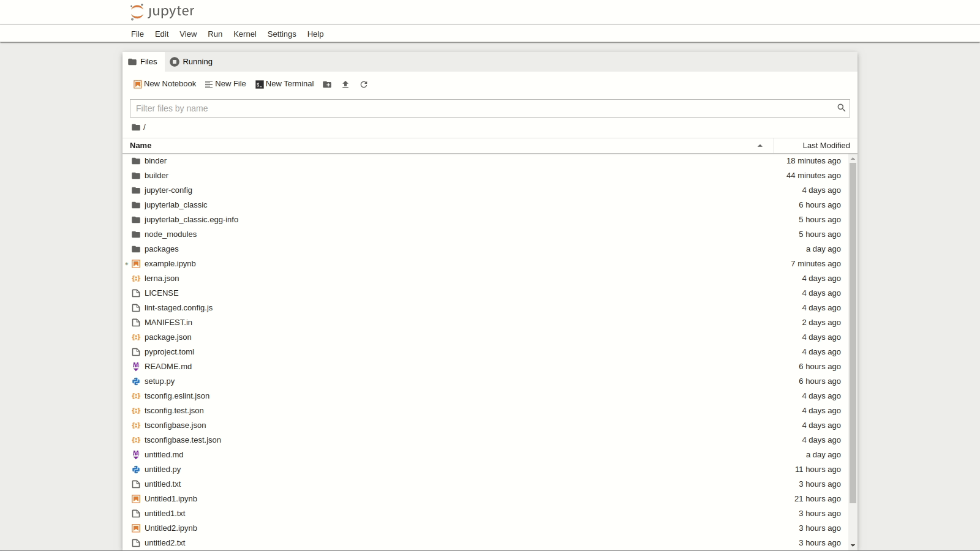Click the README.md markdown icon
980x551 pixels.
[136, 367]
